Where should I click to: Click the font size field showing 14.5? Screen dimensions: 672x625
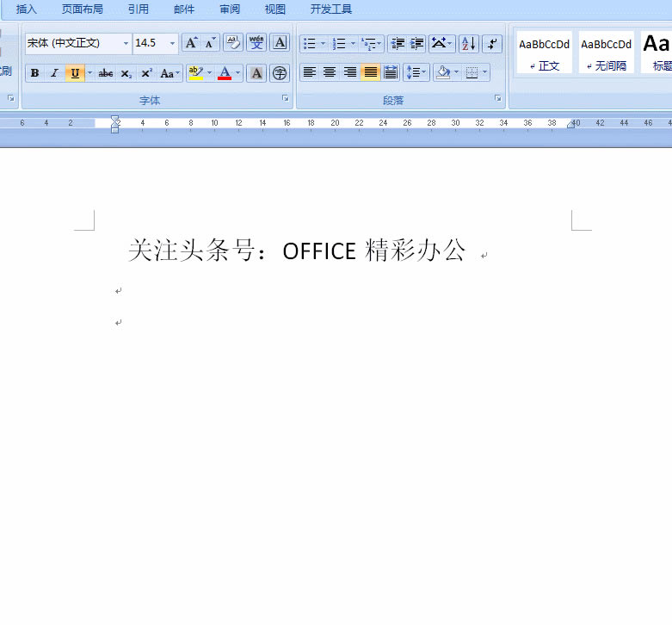151,43
